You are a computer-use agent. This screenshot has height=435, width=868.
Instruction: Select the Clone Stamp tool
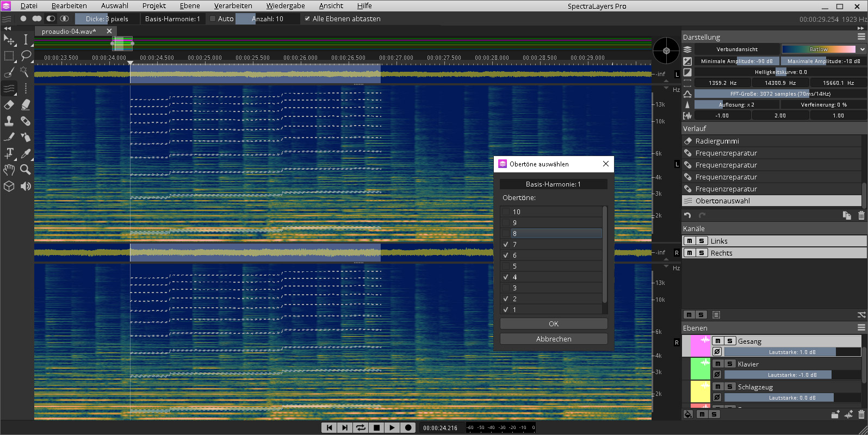pos(9,121)
